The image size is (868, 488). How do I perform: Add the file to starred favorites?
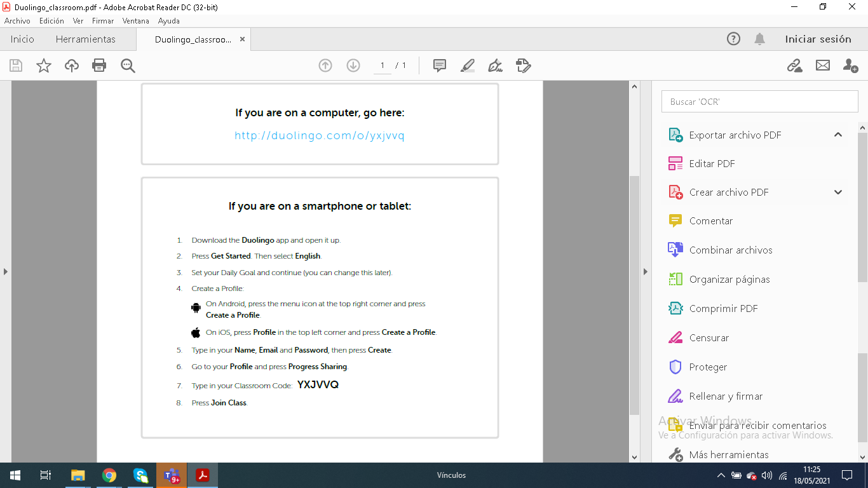point(44,65)
